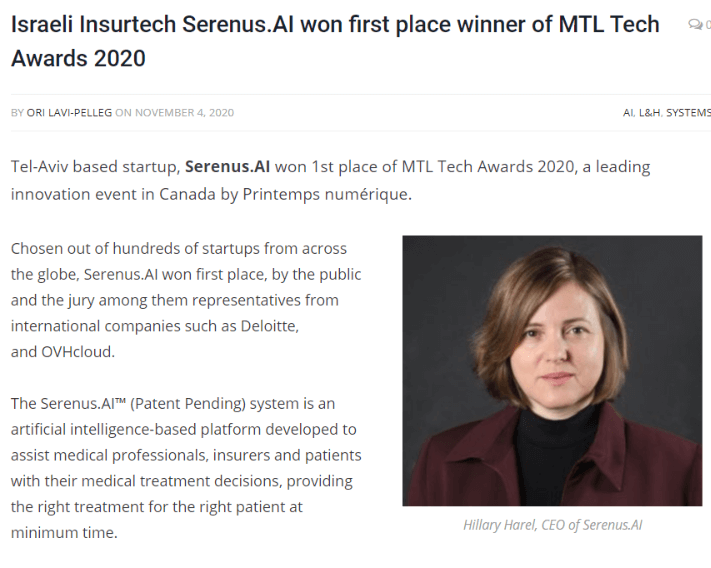Image resolution: width=711 pixels, height=568 pixels.
Task: Select the AI category tag
Action: (x=628, y=113)
